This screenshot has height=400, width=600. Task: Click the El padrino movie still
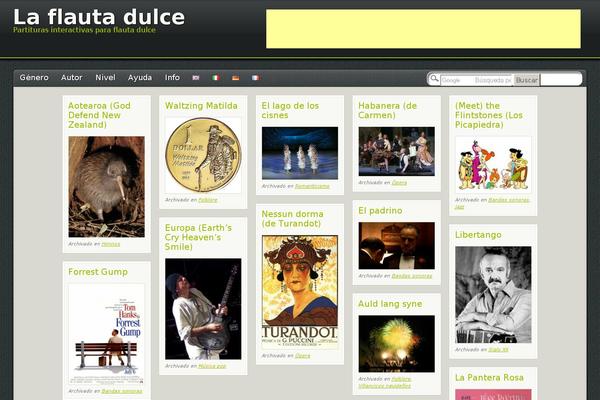396,246
